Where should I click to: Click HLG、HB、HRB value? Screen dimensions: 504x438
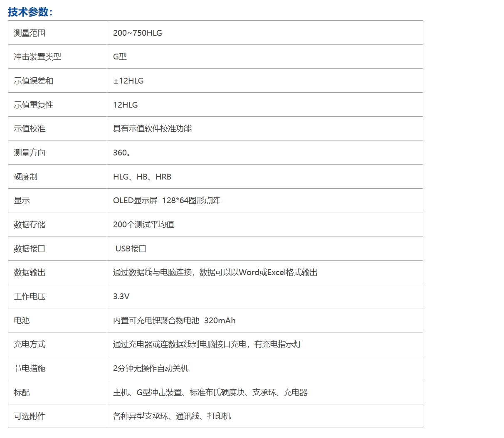point(142,177)
